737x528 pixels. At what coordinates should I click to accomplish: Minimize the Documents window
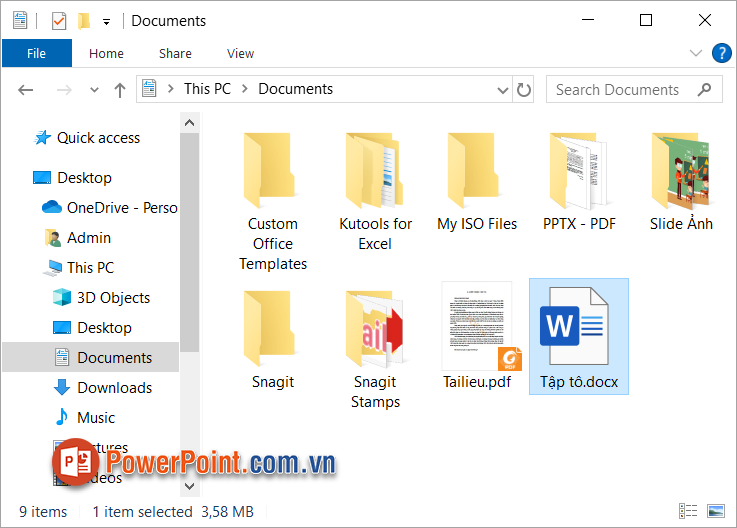[x=588, y=20]
